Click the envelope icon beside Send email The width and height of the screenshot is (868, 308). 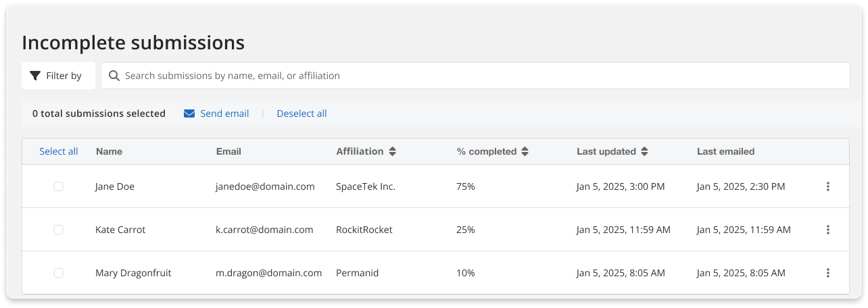click(x=189, y=113)
